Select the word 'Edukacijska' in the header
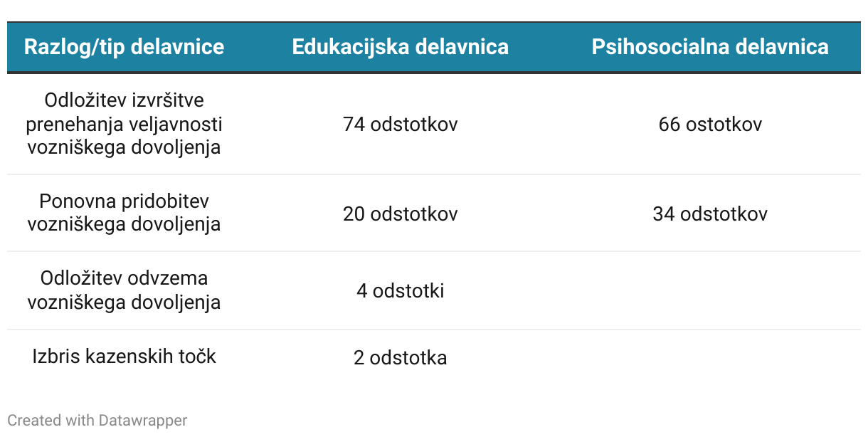This screenshot has height=437, width=868. pos(349,47)
